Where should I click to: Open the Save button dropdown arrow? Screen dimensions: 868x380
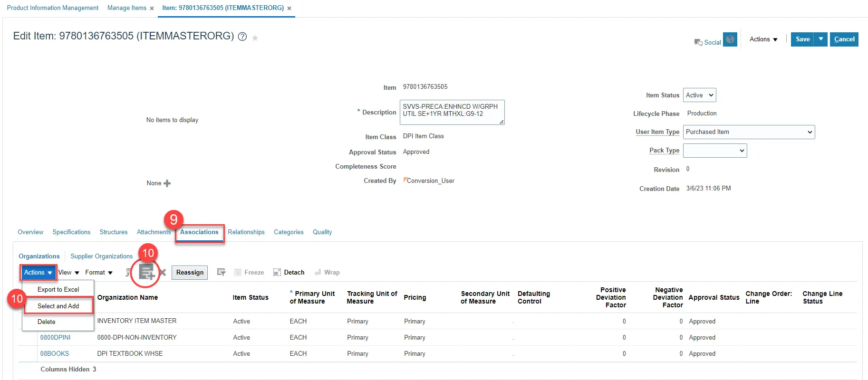tap(821, 39)
